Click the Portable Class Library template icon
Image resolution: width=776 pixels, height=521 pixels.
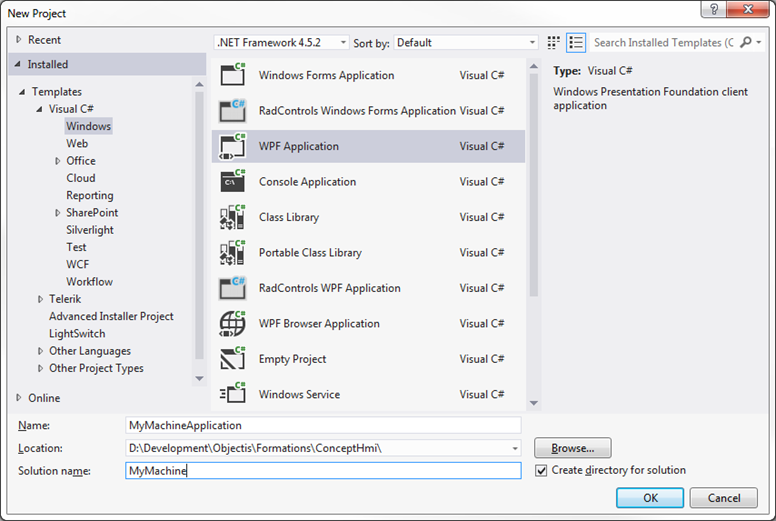[x=233, y=252]
